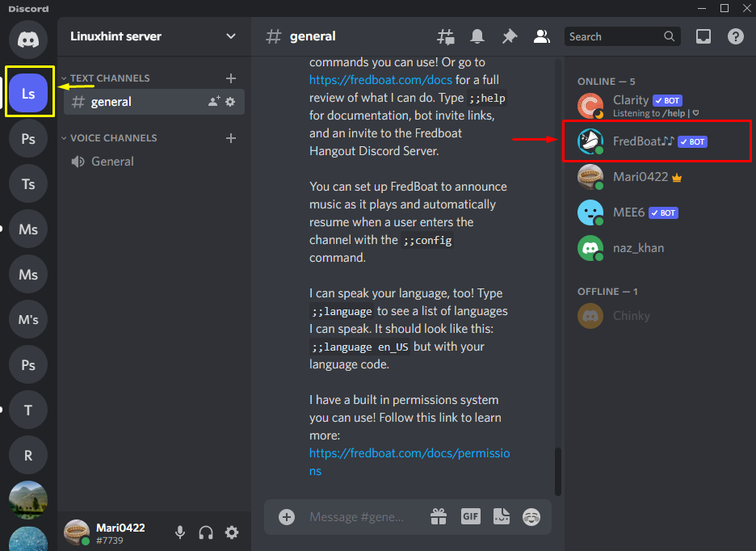
Task: Click the chat message scrollbar
Action: (x=558, y=472)
